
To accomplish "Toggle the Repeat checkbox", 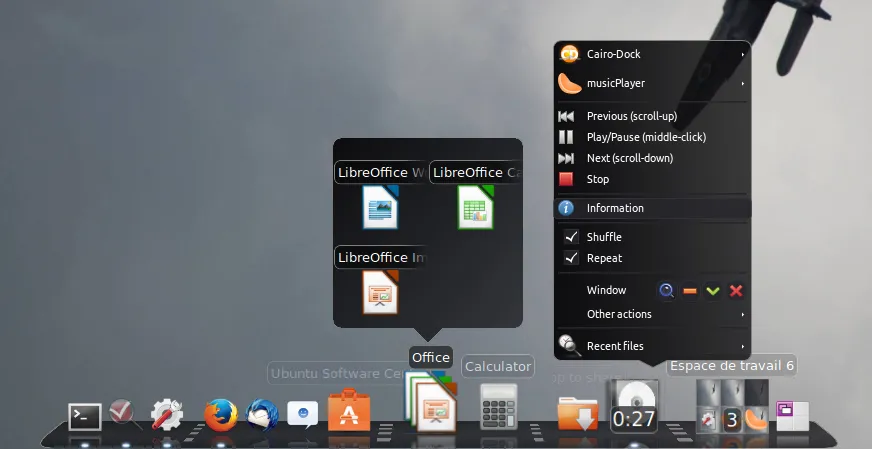I will click(571, 258).
